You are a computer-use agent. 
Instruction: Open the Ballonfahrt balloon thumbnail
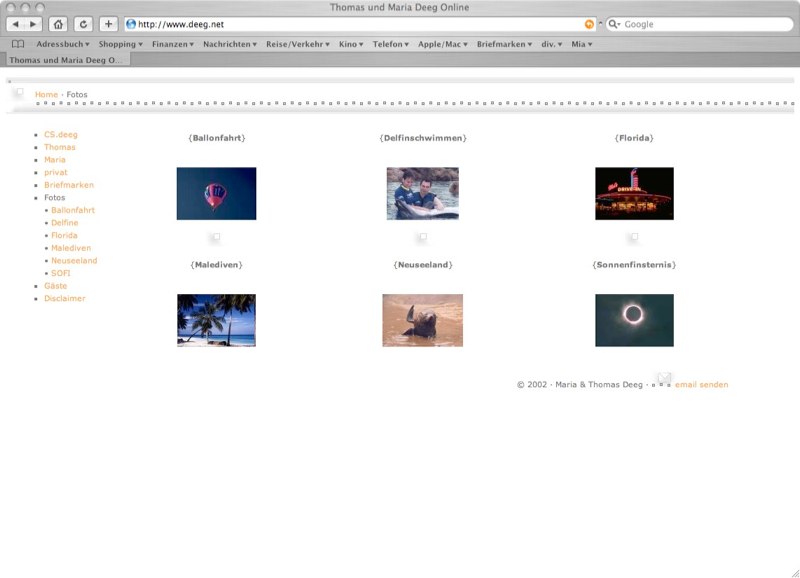click(x=216, y=193)
